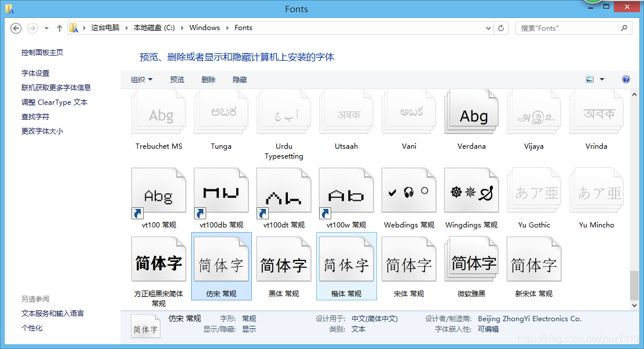Navigate to 本地磁盘 (C:) breadcrumb

click(154, 28)
